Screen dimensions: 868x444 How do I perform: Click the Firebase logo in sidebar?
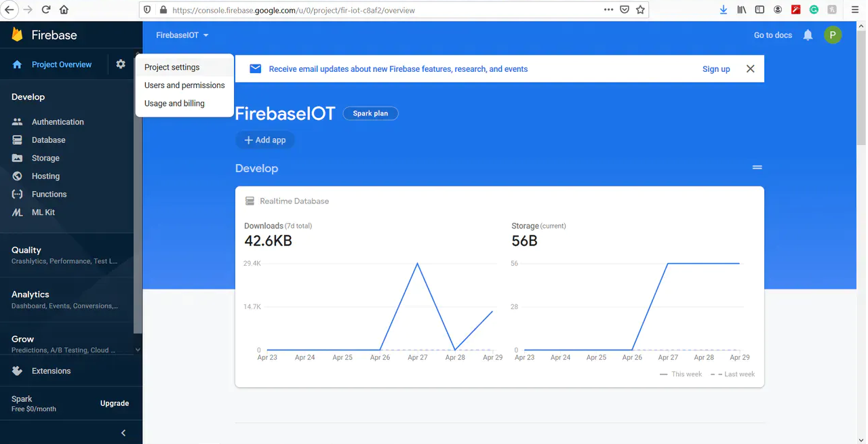(44, 35)
